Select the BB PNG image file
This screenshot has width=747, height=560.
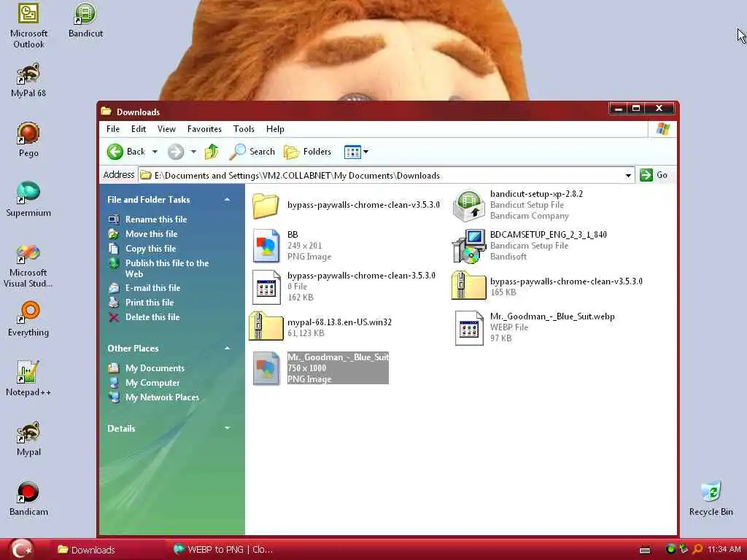click(292, 246)
